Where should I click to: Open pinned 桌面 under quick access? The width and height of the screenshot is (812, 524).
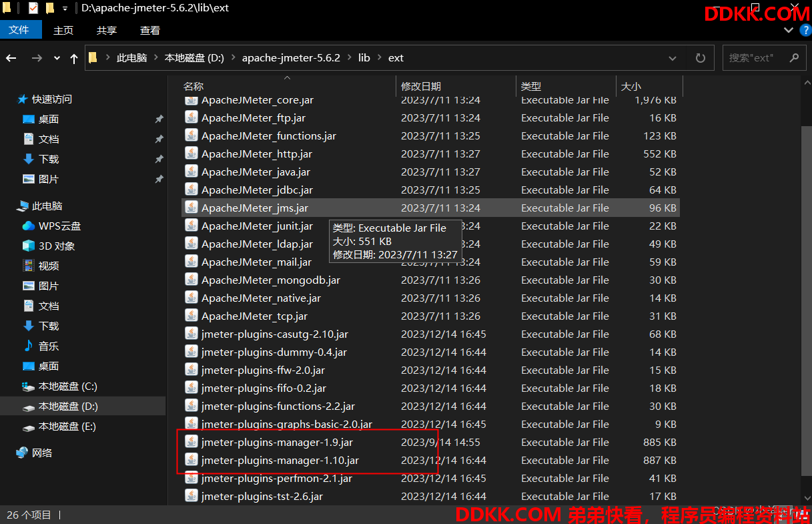(x=49, y=119)
